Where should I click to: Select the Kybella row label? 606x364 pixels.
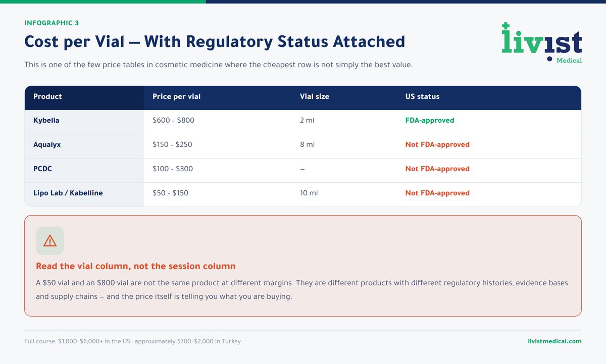[x=46, y=121]
